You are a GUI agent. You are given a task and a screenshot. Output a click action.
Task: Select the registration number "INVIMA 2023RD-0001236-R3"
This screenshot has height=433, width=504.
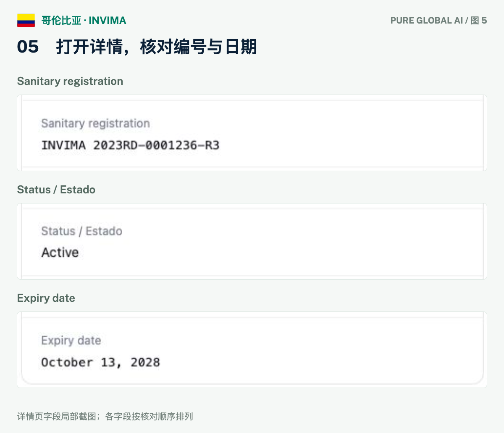point(130,145)
